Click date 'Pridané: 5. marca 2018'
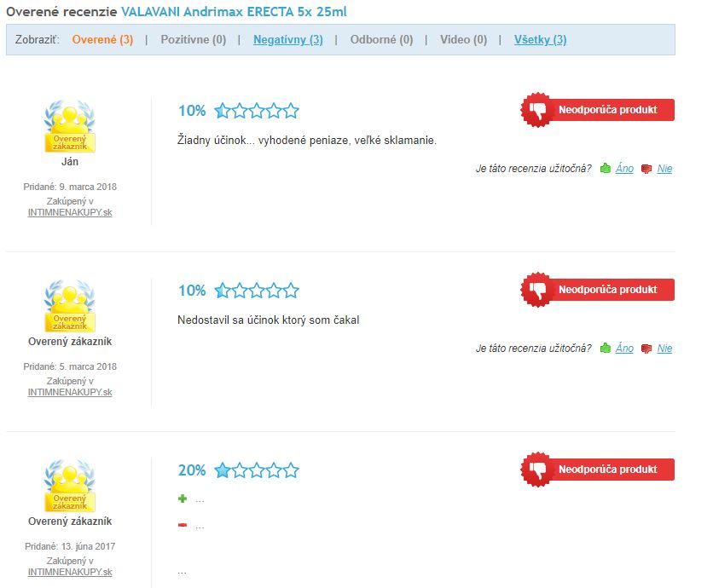713x588 pixels. click(x=70, y=366)
